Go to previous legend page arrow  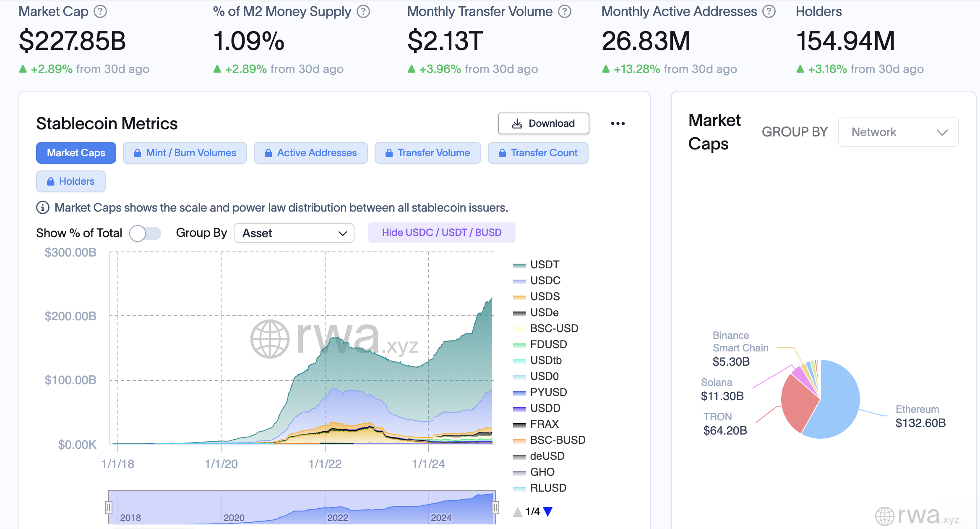tap(518, 511)
